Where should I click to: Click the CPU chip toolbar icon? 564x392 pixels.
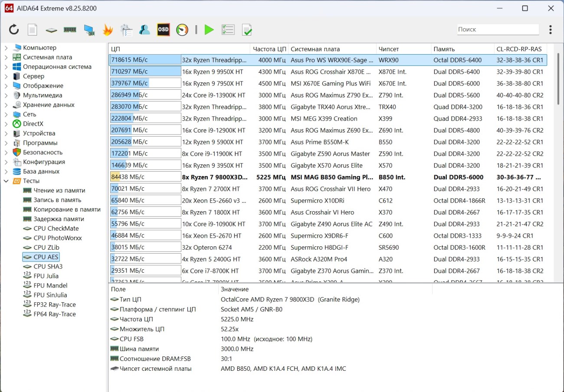(51, 30)
